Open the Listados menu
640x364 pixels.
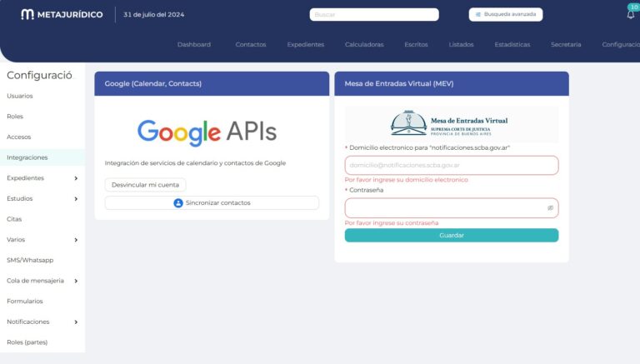[461, 44]
